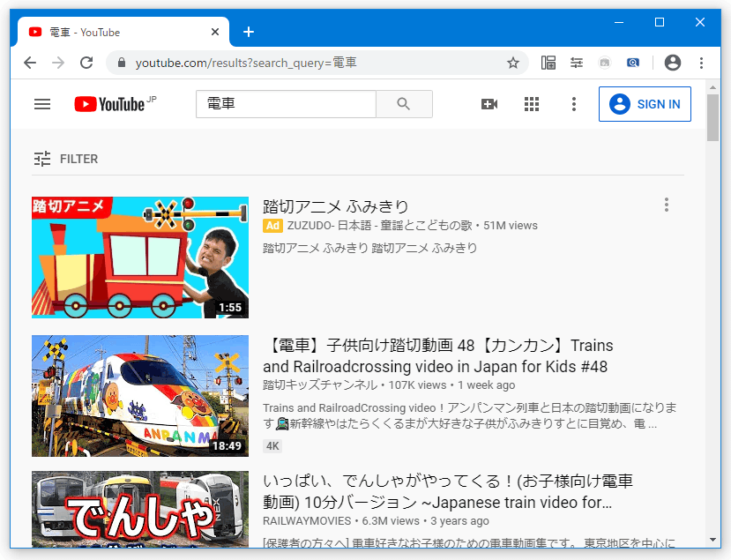Open the sliders extension icon in toolbar

click(x=577, y=63)
